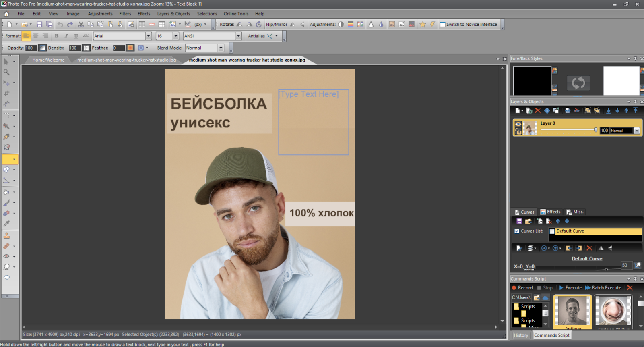Toggle the Curves List checkbox
Image resolution: width=644 pixels, height=347 pixels.
click(517, 231)
